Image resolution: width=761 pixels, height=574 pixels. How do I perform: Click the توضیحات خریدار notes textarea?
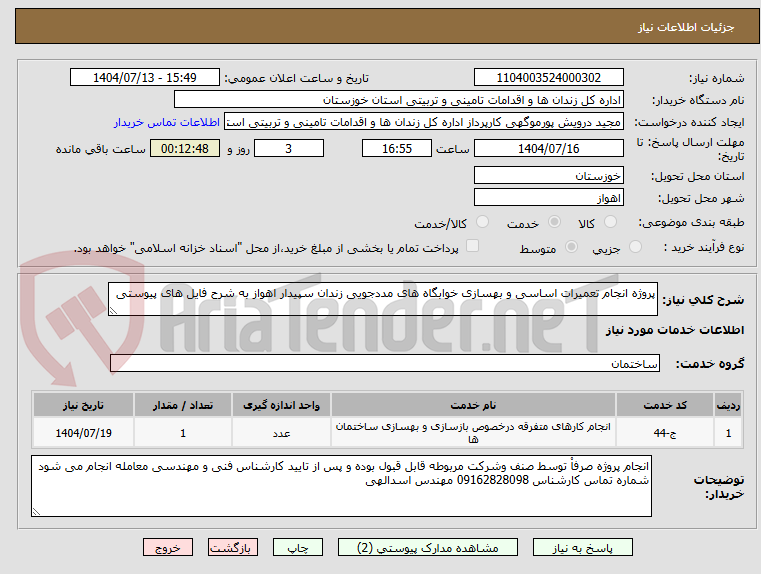coord(341,486)
